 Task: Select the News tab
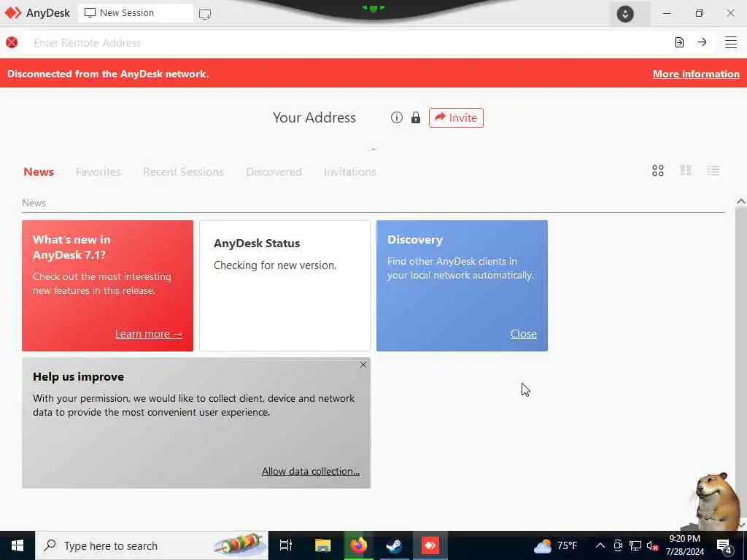[39, 171]
